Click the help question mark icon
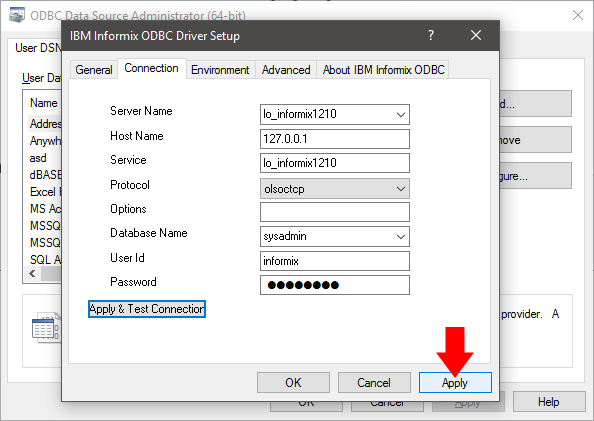 (431, 35)
